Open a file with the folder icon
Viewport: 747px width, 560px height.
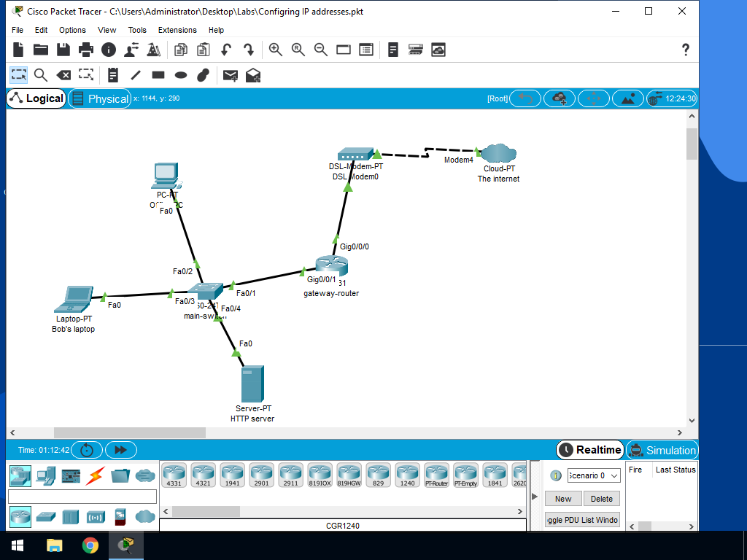pos(41,50)
